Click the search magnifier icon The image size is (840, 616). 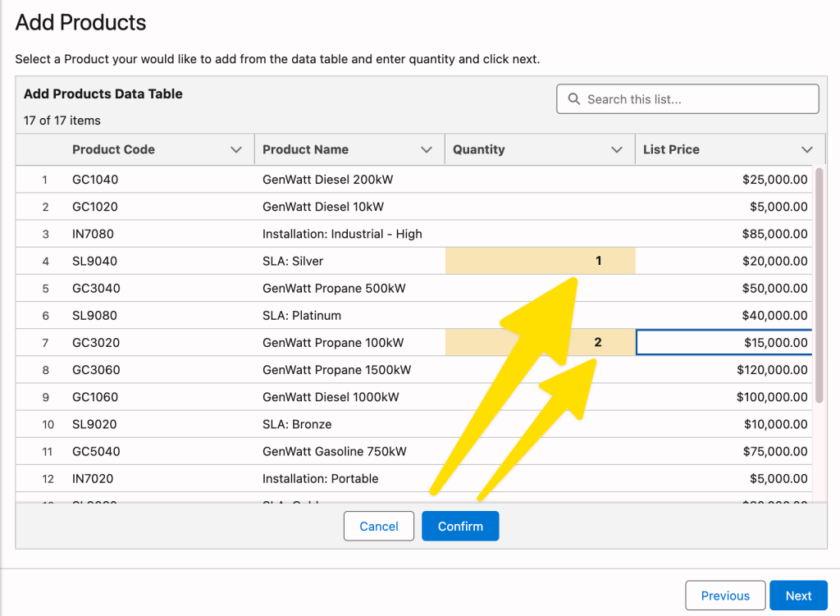[574, 98]
